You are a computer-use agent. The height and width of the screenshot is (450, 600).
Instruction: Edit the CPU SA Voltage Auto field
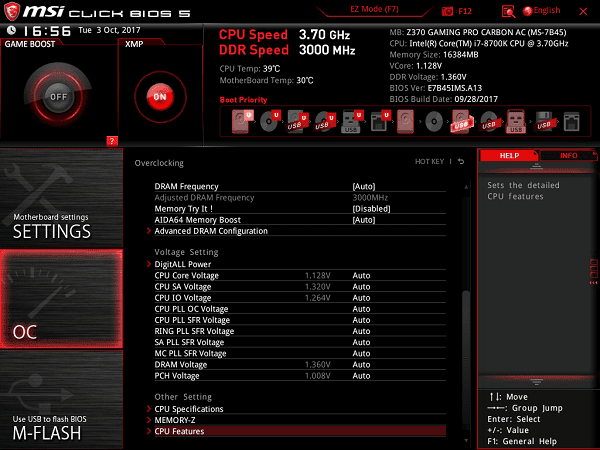click(361, 287)
